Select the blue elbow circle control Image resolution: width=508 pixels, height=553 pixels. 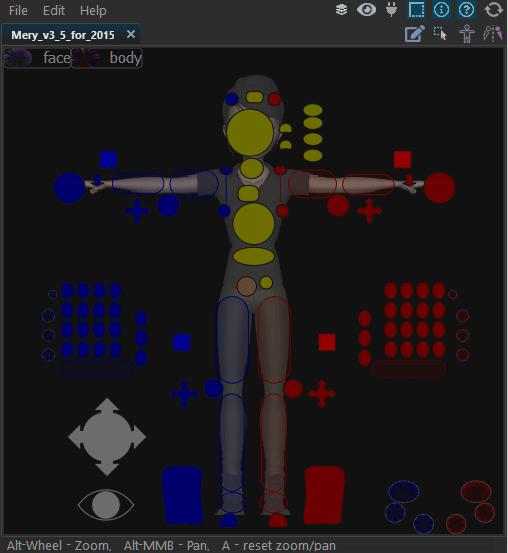[168, 206]
